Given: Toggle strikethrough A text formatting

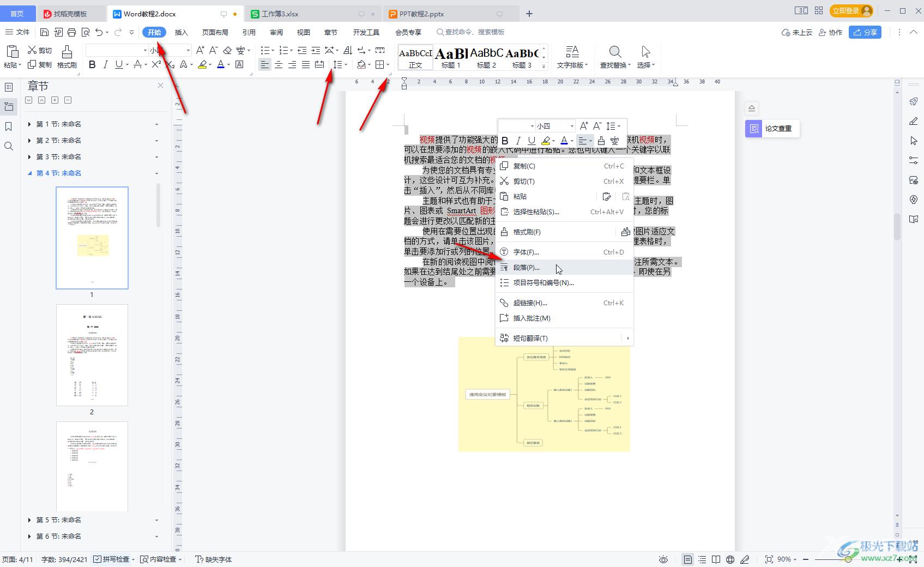Looking at the screenshot, I should click(137, 64).
